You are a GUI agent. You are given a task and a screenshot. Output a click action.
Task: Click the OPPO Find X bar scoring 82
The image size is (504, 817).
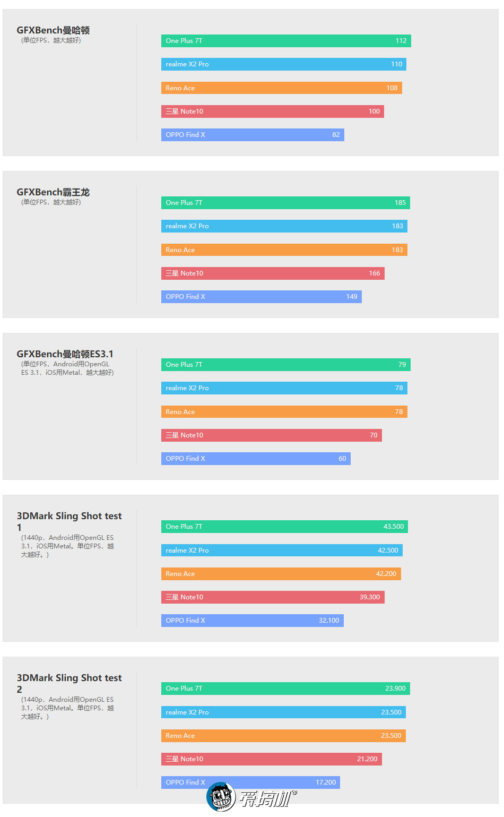coord(253,135)
